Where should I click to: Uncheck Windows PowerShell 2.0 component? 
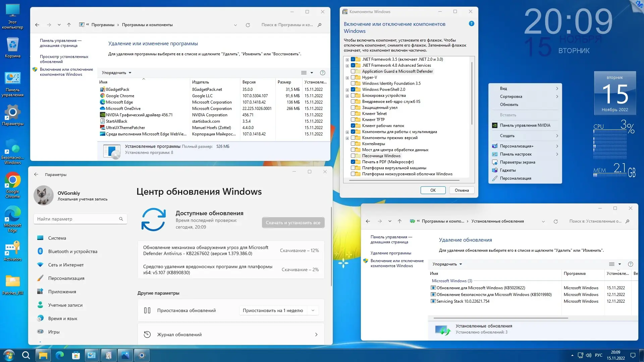tap(353, 89)
